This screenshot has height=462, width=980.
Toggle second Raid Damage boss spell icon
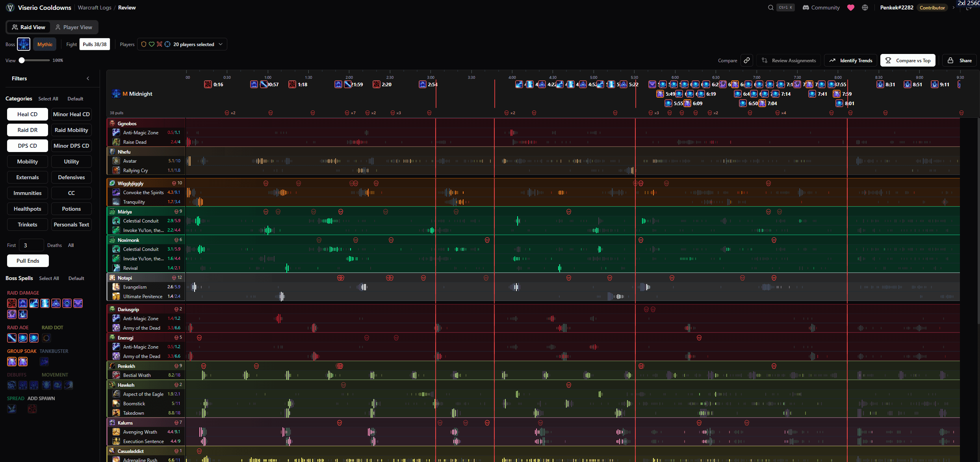tap(23, 303)
